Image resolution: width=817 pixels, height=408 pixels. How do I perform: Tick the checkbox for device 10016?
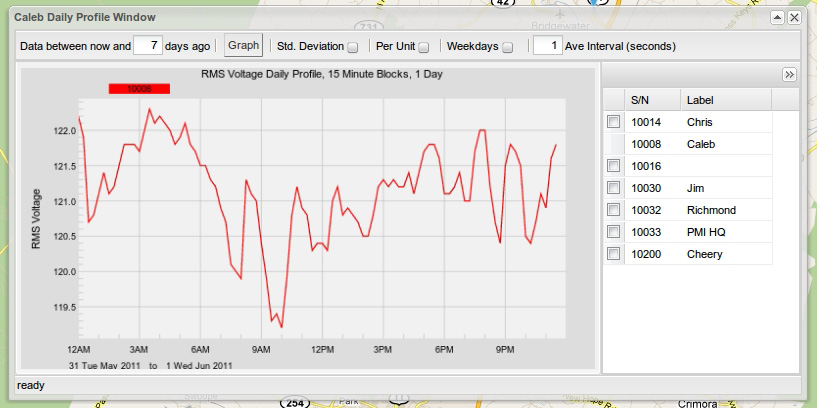tap(614, 166)
